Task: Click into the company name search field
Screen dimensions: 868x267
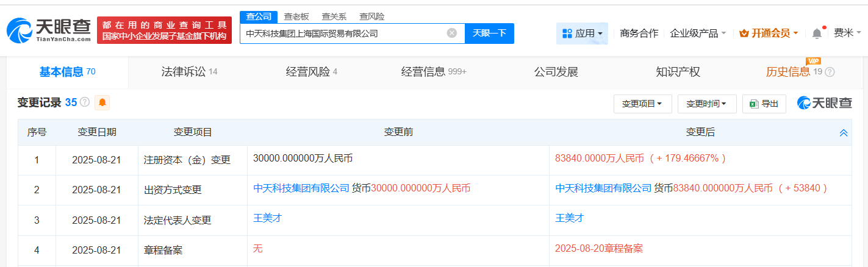Action: coord(342,33)
